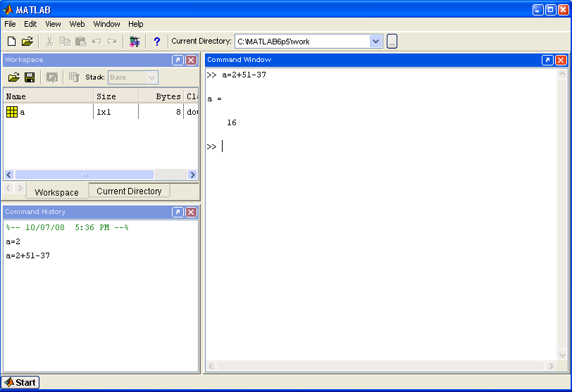Click Workspace scrollbar right arrow
Viewport: 572px width, 392px height.
click(x=192, y=175)
